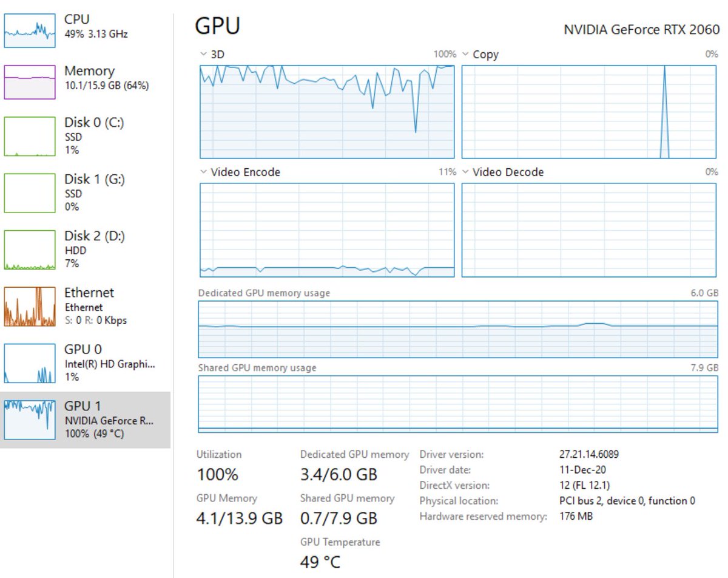Select Disk 2 (D:) HDD entry
This screenshot has height=578, width=728.
(x=85, y=250)
